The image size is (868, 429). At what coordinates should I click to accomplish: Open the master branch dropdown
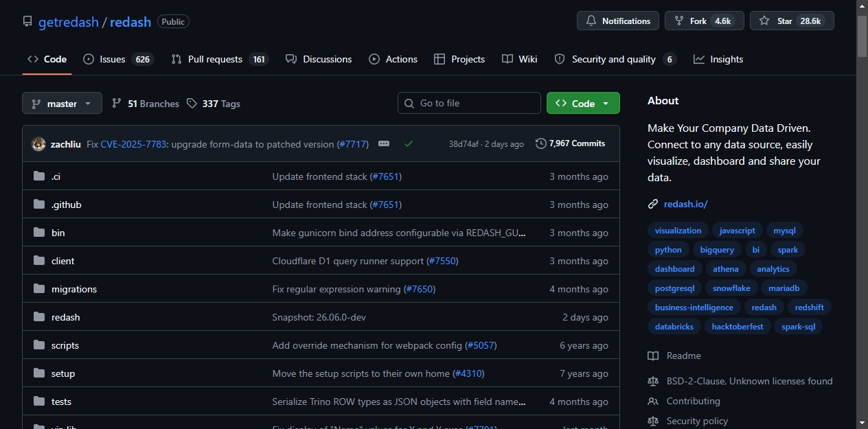tap(62, 103)
